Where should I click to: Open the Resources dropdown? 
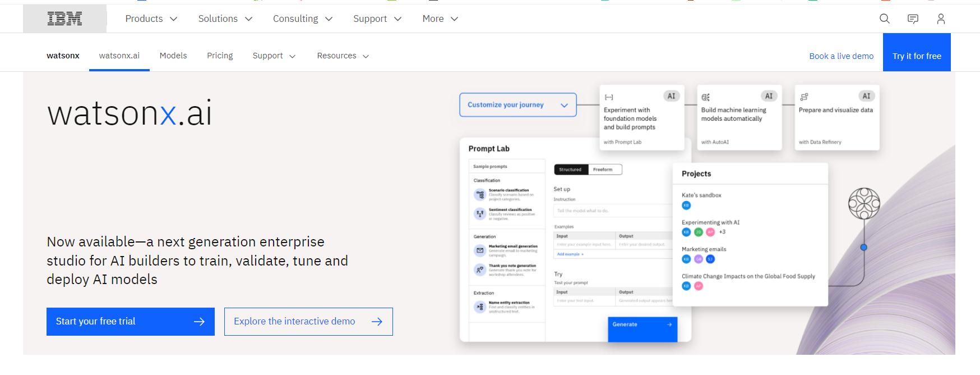(x=343, y=56)
